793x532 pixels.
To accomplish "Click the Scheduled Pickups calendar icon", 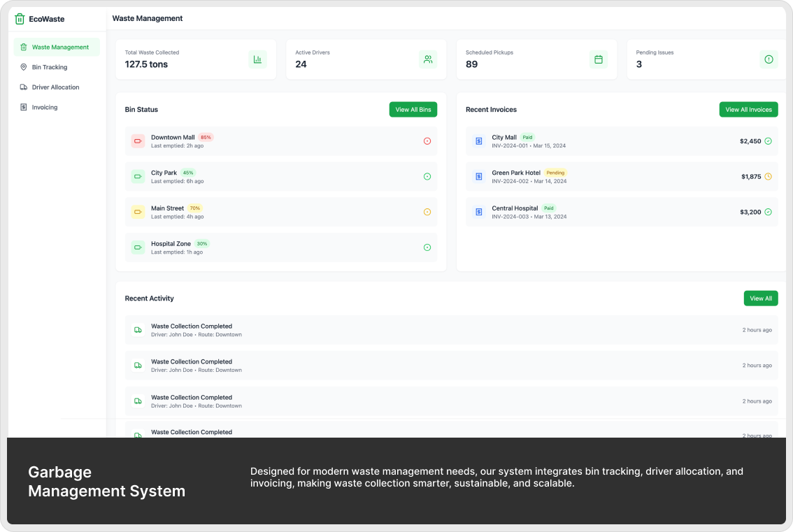I will point(599,59).
